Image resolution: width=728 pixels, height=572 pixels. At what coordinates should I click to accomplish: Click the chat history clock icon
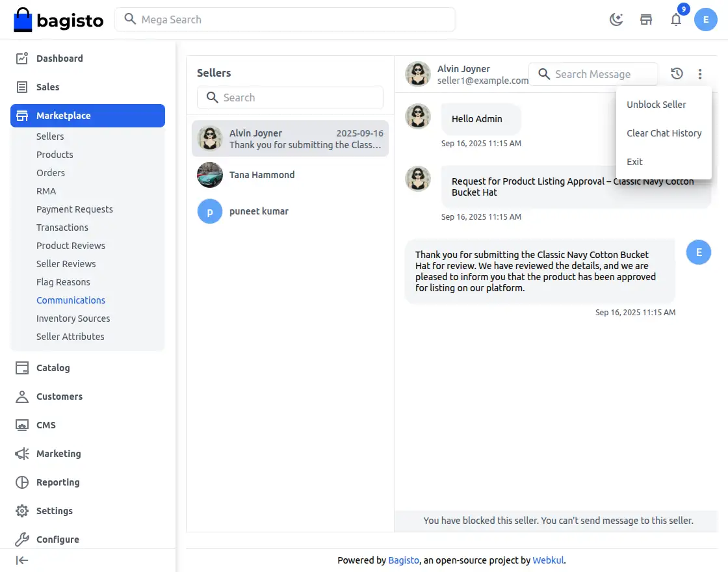(x=677, y=74)
